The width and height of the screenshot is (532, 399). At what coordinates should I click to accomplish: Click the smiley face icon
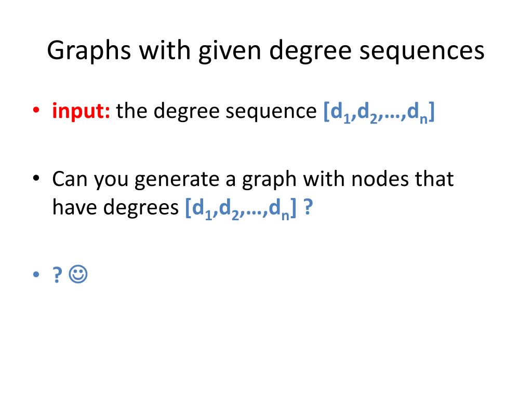78,274
